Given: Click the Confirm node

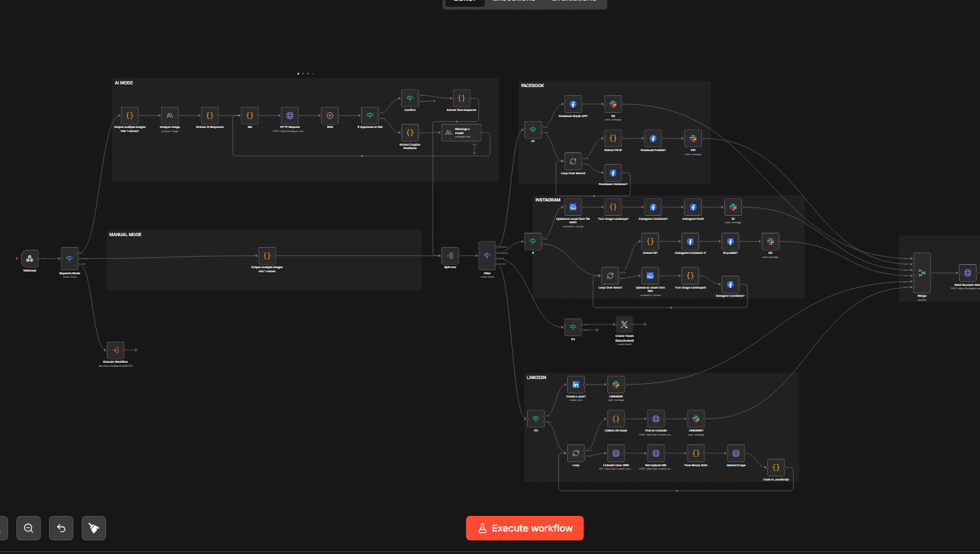Looking at the screenshot, I should [410, 98].
